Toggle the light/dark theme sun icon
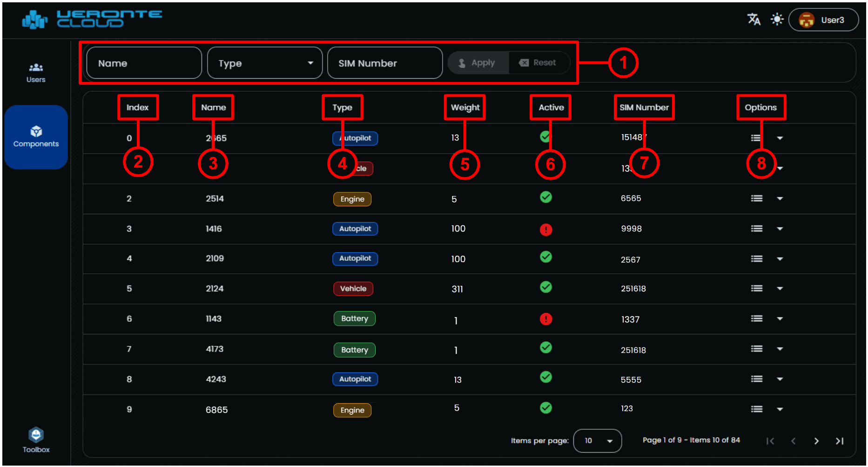 (777, 20)
